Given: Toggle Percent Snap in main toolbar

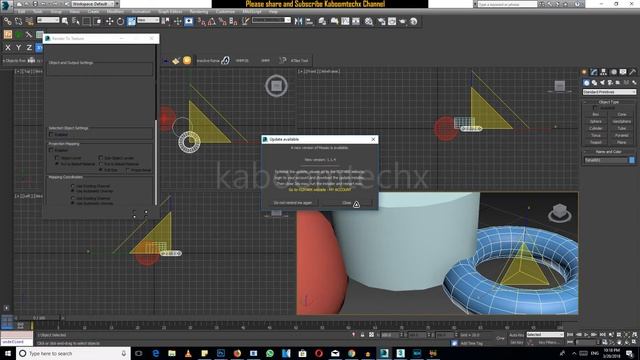Looking at the screenshot, I should 222,22.
